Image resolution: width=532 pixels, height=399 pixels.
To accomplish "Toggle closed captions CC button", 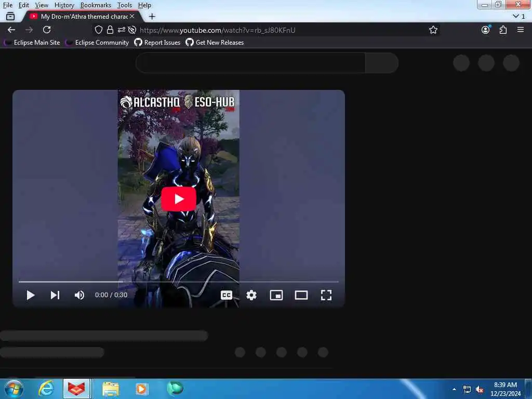I will pos(227,295).
